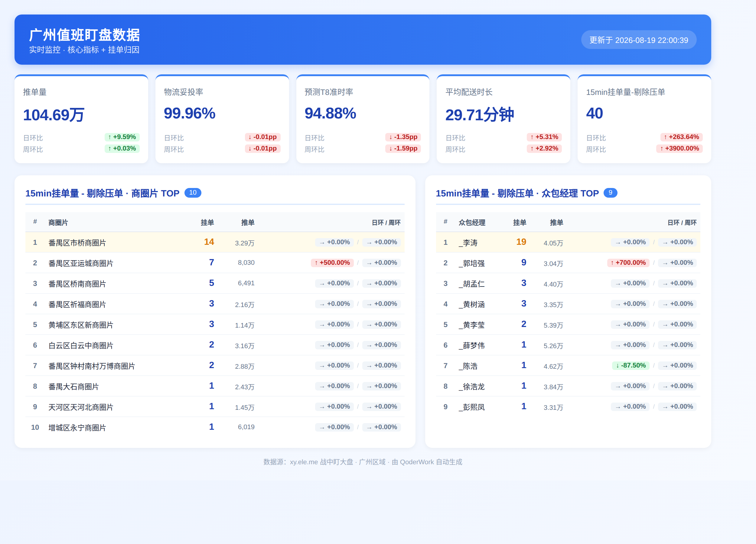Select the 番禺区祈福商圈片 row
This screenshot has width=756, height=544.
point(215,304)
